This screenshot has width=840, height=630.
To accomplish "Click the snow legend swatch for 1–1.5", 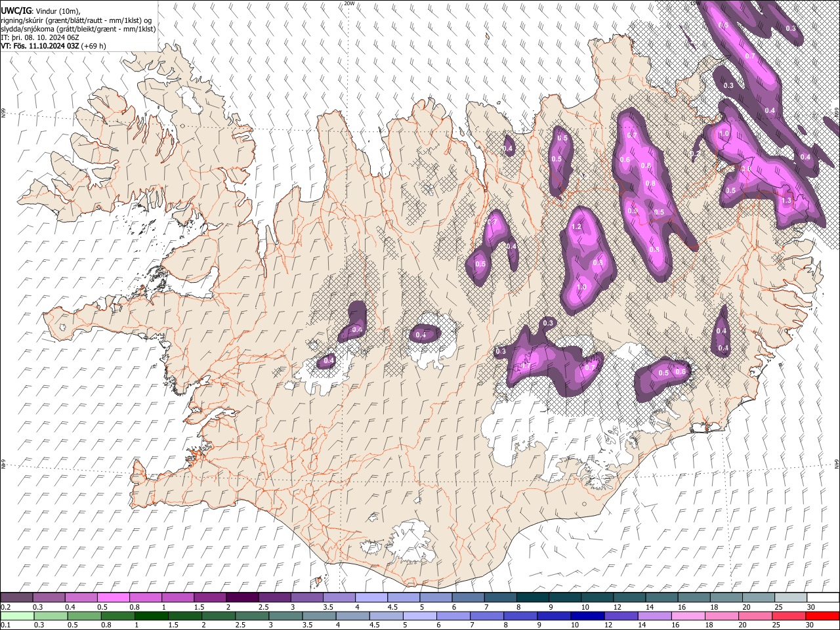I will pos(178,597).
